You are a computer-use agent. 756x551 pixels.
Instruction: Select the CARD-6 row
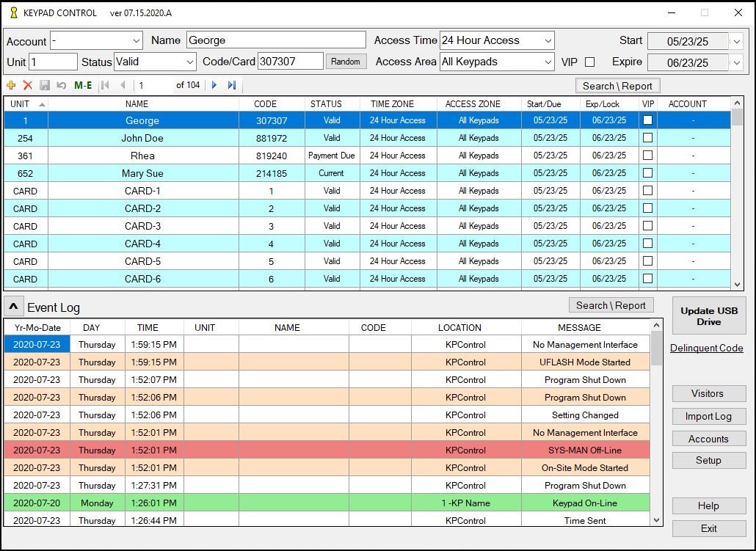(368, 279)
